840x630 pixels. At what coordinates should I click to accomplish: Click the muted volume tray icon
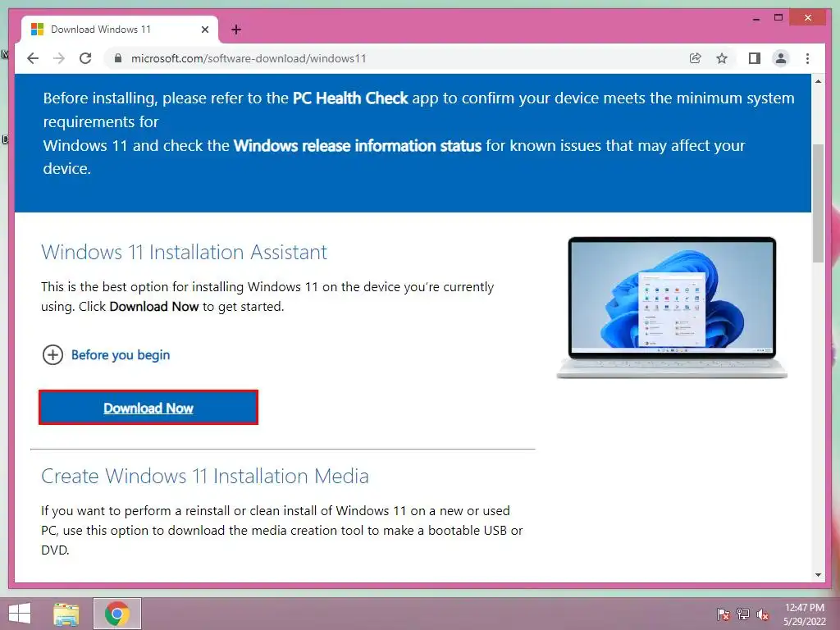(762, 614)
